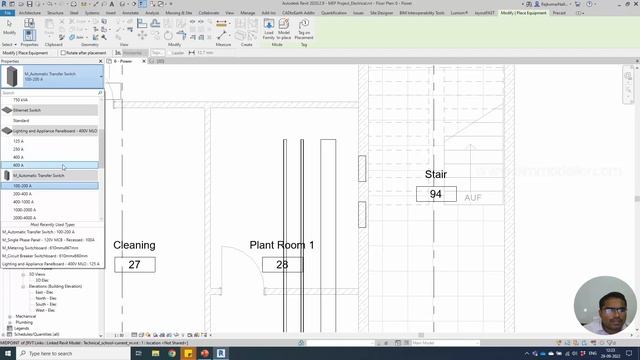The image size is (640, 360).
Task: Click the Rotate tool in Modify panel
Action: (x=168, y=36)
